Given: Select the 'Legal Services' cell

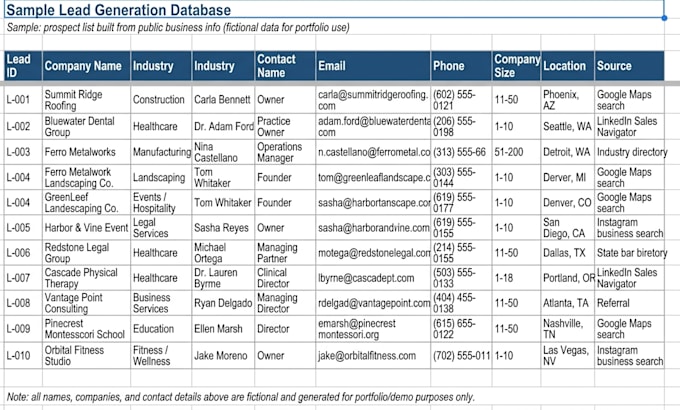Looking at the screenshot, I should click(161, 227).
